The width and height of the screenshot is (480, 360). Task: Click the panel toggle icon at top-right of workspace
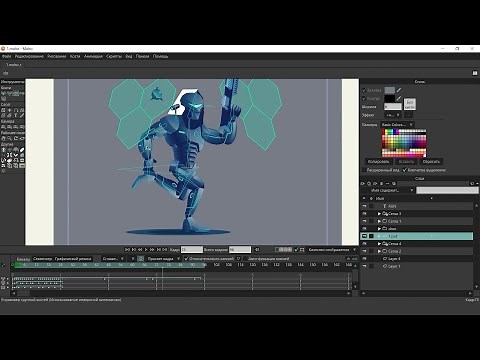point(475,73)
